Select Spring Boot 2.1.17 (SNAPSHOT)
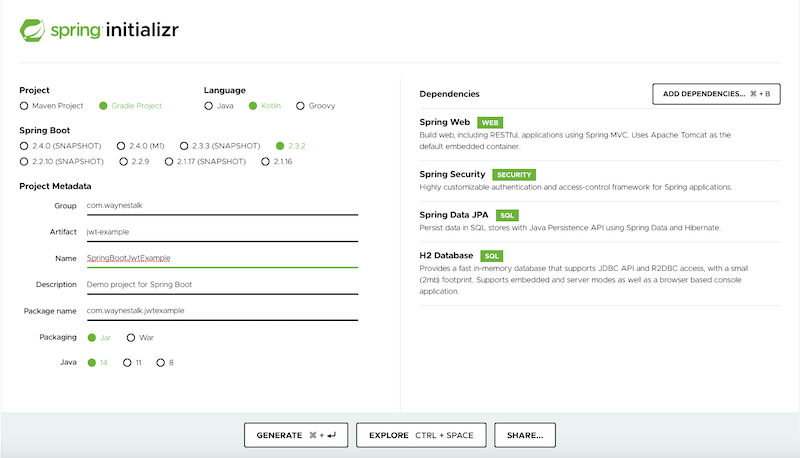The width and height of the screenshot is (800, 458). (x=169, y=162)
